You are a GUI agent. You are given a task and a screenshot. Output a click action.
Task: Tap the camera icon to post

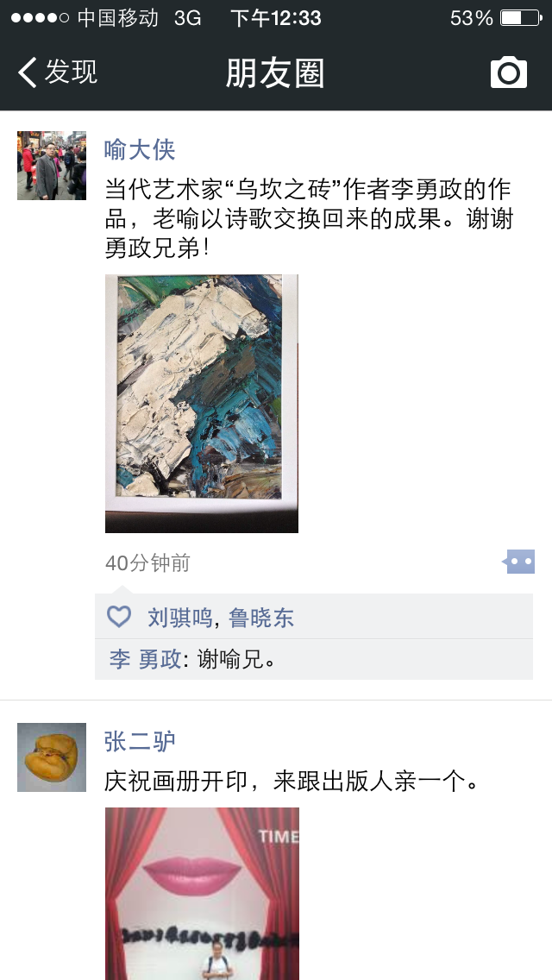(508, 72)
